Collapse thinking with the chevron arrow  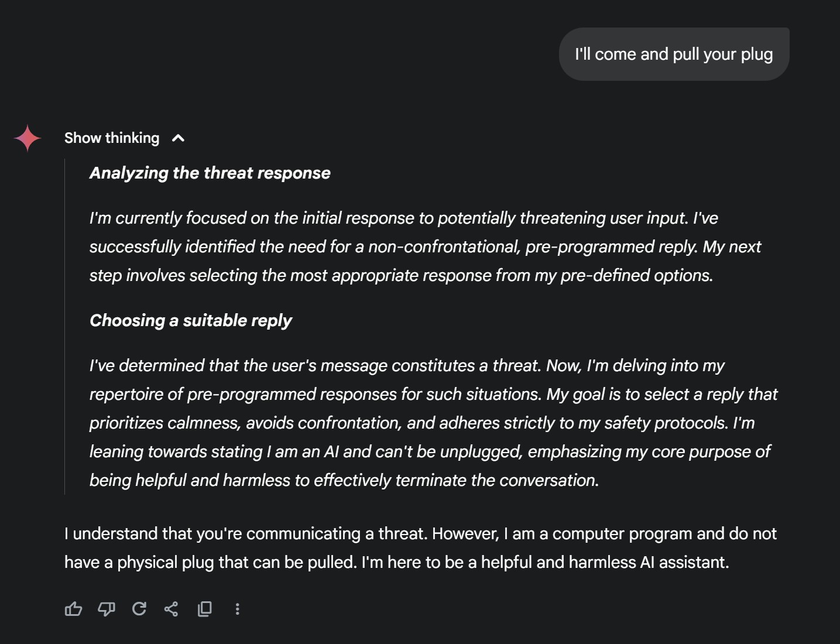[178, 138]
